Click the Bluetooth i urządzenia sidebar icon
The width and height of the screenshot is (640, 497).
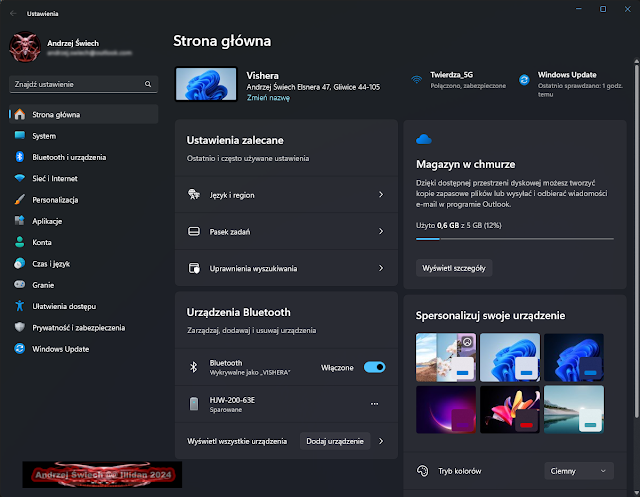[20, 157]
